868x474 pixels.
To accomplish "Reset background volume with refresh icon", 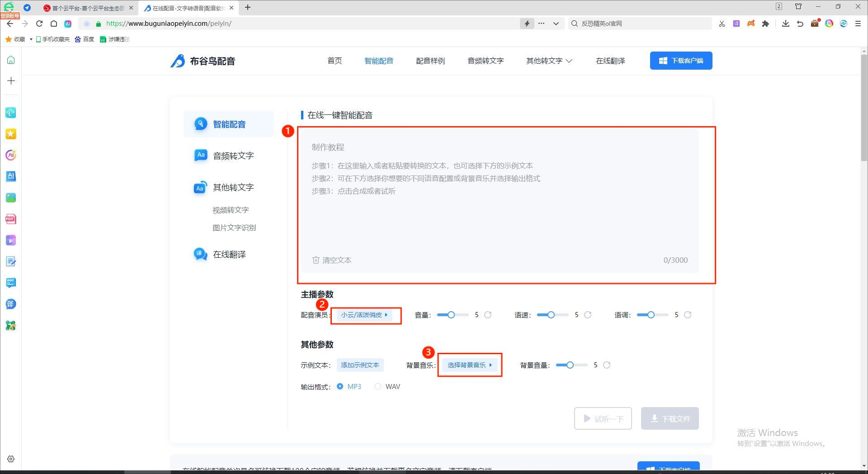I will tap(607, 365).
